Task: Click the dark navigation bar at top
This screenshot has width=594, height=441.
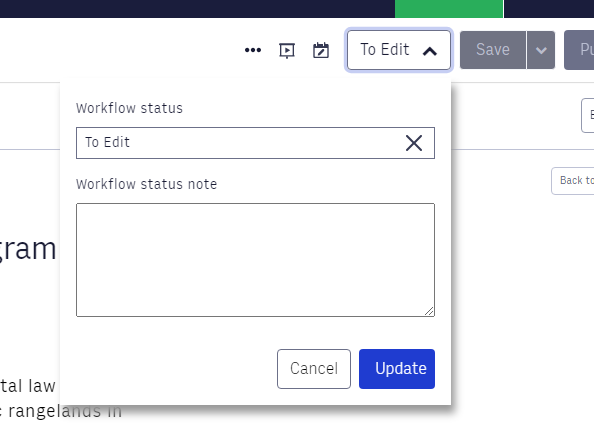Action: (x=197, y=9)
